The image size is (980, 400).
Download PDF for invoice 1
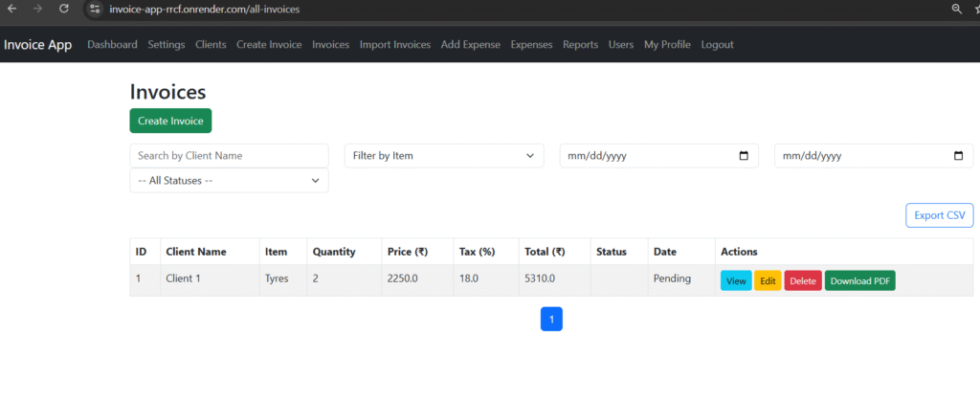tap(860, 280)
